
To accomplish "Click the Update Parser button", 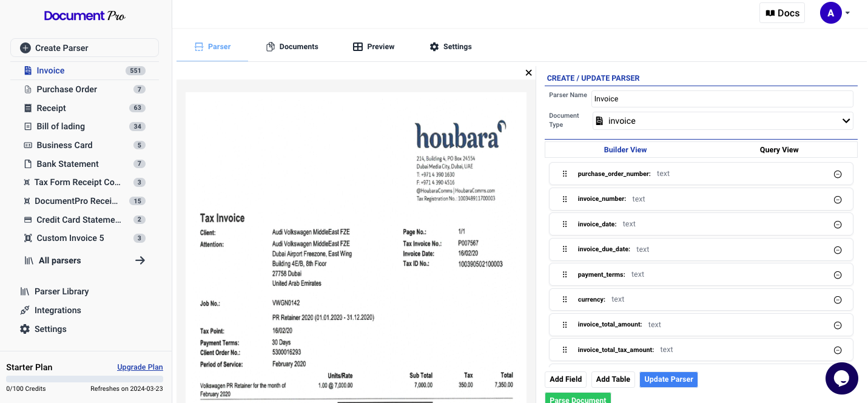I will (x=668, y=379).
